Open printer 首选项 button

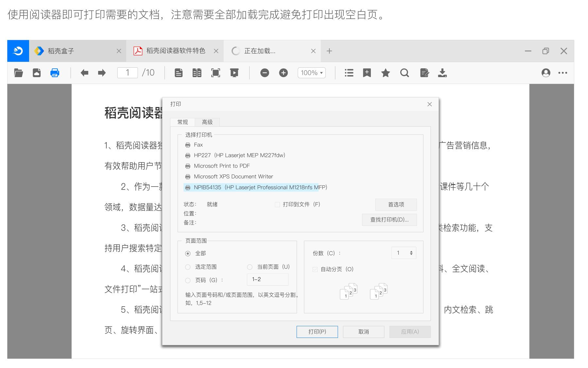coord(396,205)
